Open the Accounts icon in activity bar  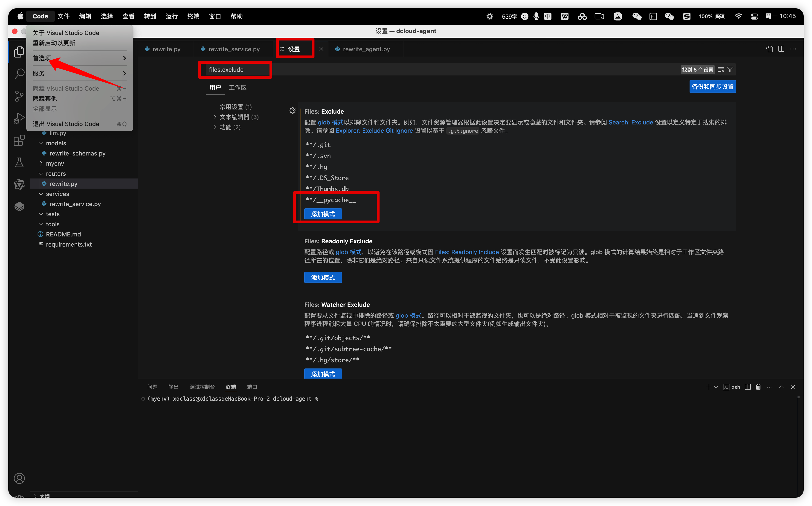tap(19, 478)
